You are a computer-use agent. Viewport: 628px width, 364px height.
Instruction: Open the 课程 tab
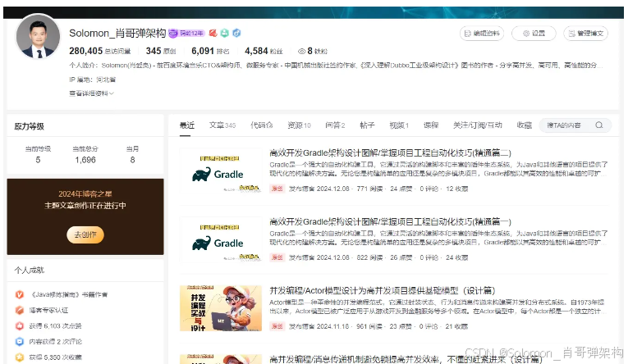[x=431, y=125]
